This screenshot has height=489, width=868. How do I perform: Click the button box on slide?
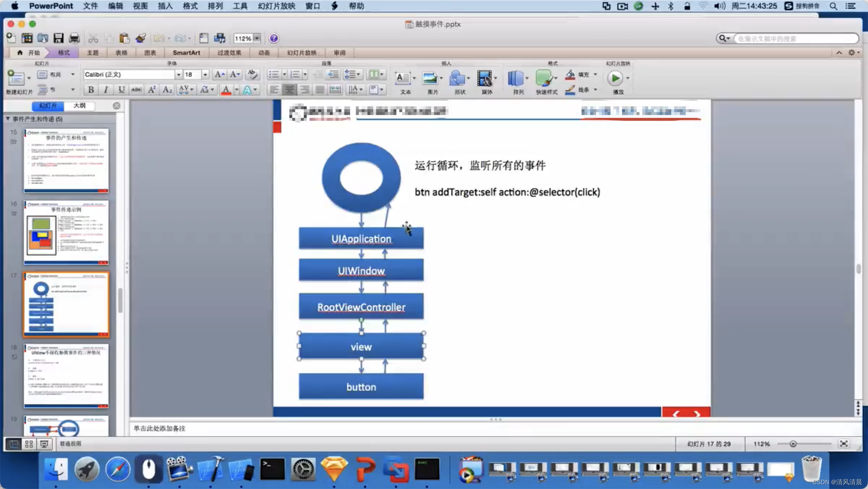361,386
